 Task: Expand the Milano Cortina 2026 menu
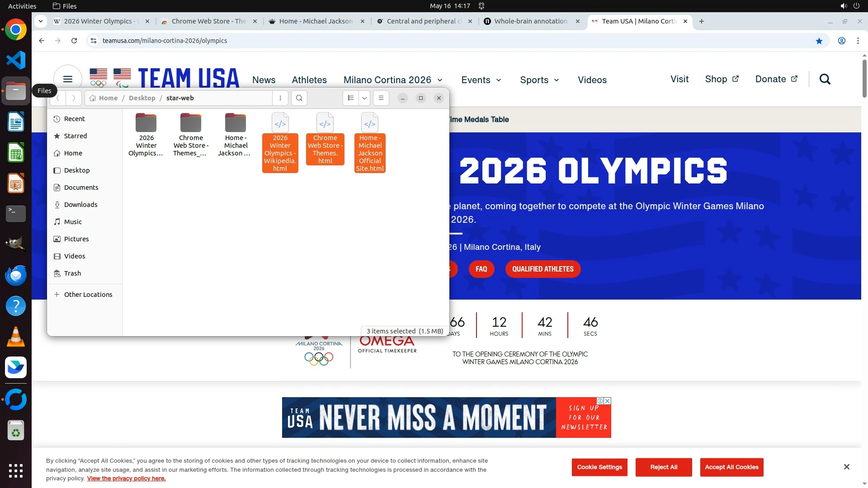tap(393, 80)
